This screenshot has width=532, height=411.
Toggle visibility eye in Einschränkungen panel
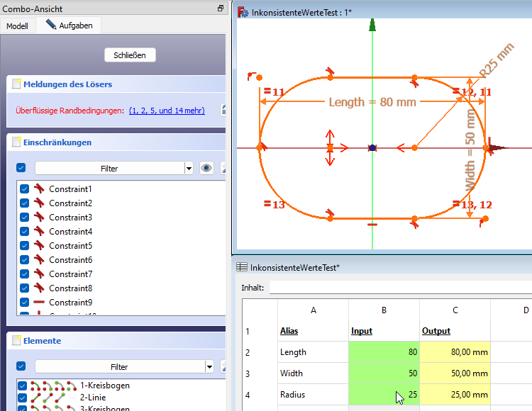coord(206,168)
